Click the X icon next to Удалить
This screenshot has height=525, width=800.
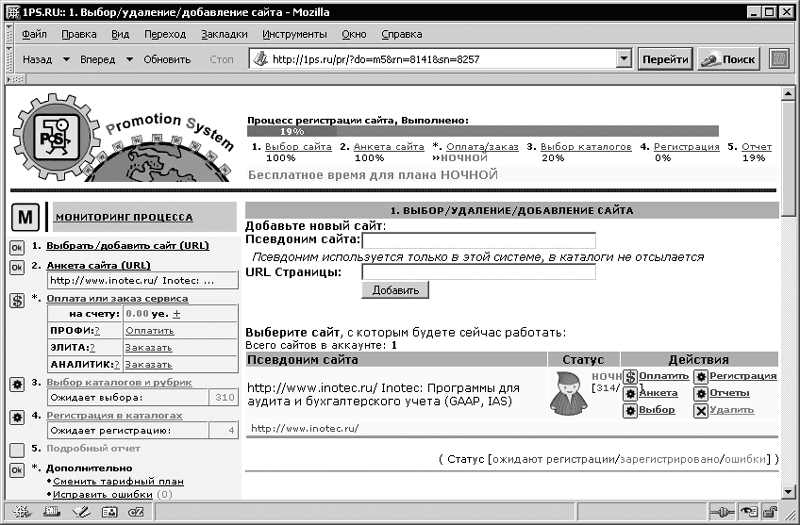(701, 411)
